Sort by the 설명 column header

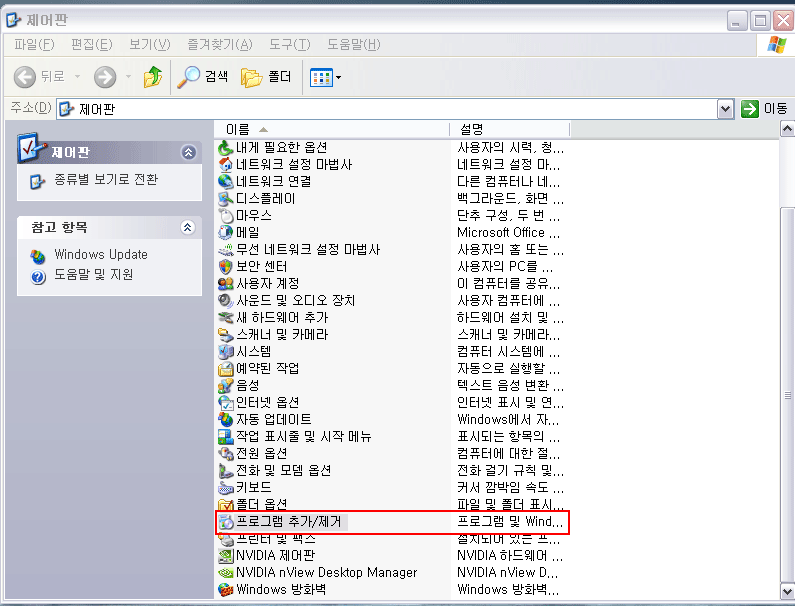pos(510,130)
